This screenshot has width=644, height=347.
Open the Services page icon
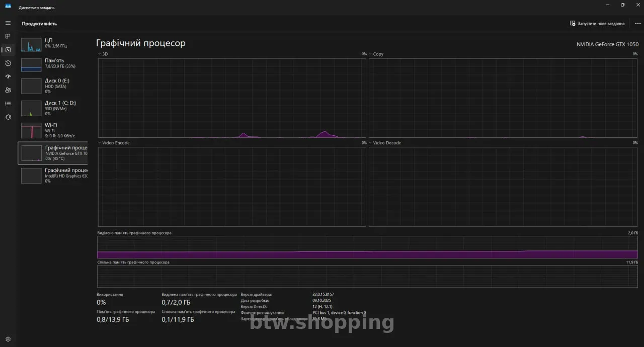(x=8, y=117)
